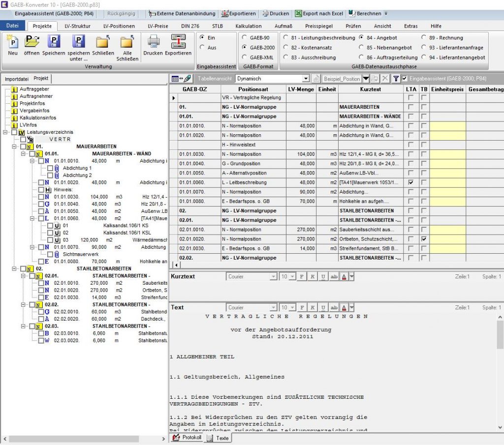504x445 pixels.
Task: Click the Eingabeassistent (GAEB-2000; P84) toolbar button
Action: [54, 13]
